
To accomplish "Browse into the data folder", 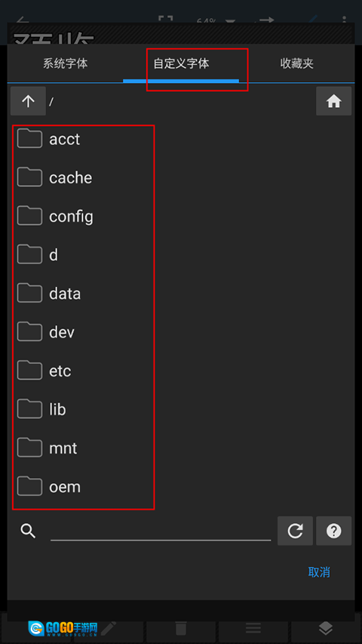I will (84, 294).
